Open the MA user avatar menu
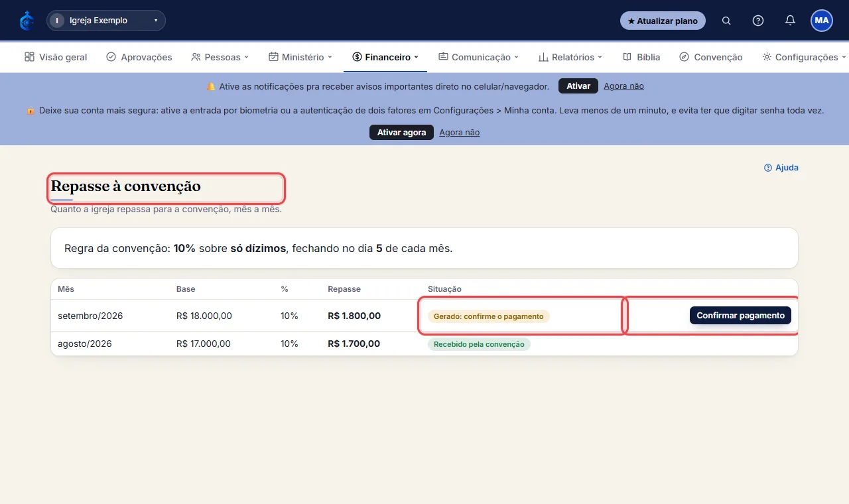The height and width of the screenshot is (504, 849). [x=822, y=21]
